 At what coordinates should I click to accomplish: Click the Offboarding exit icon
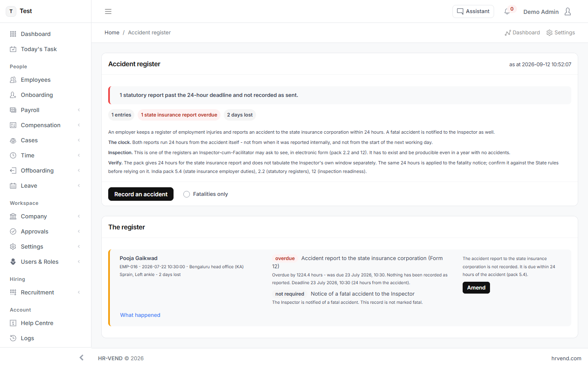tap(13, 171)
